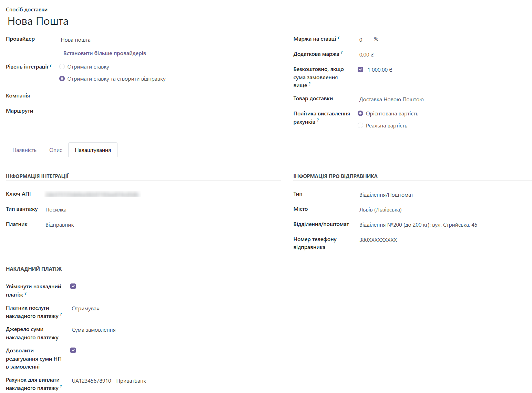The width and height of the screenshot is (532, 393).
Task: Uncheck the Увімкнути накладний платіж checkbox
Action: pos(73,286)
